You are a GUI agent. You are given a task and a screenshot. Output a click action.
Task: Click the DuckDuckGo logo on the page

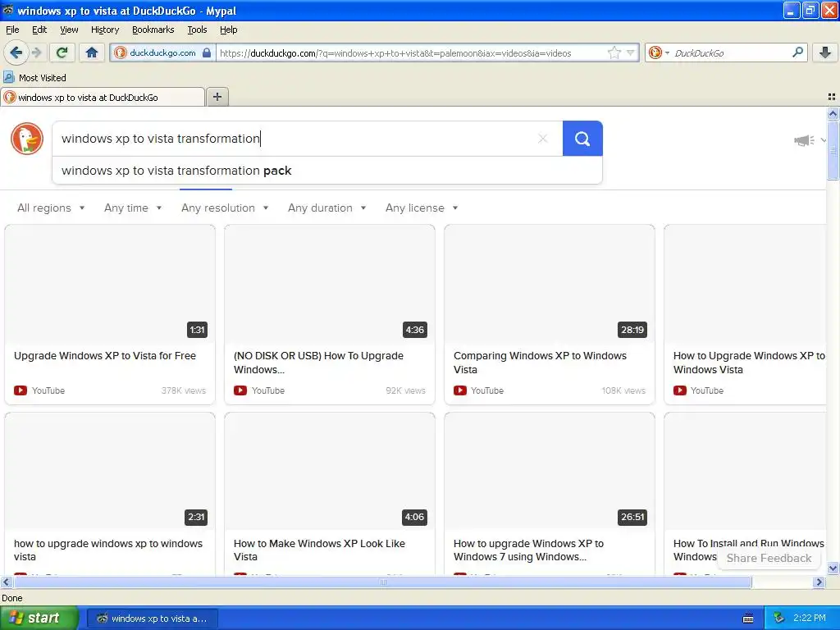pos(27,139)
